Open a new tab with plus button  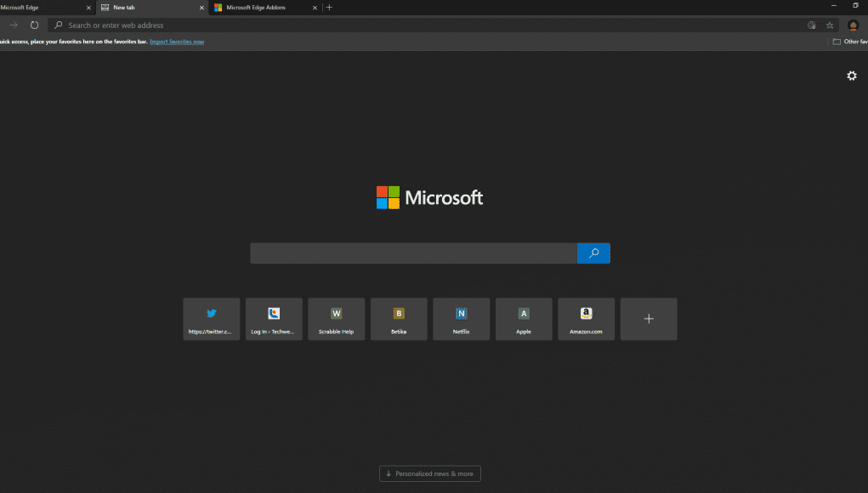[329, 7]
